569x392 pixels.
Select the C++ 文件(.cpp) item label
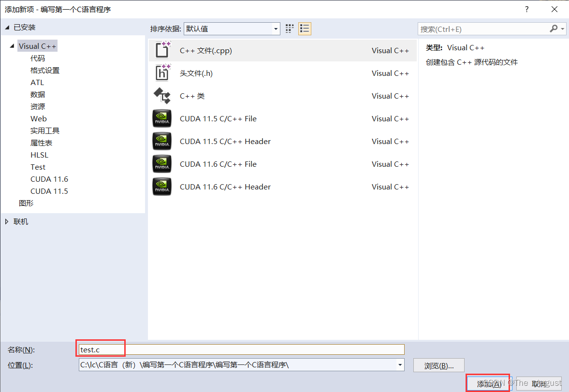pos(206,50)
